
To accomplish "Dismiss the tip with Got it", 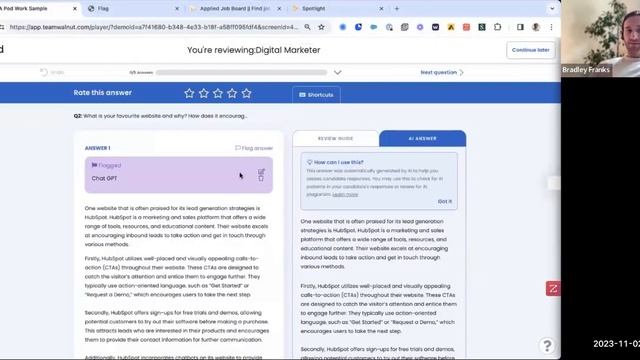I will tap(444, 201).
